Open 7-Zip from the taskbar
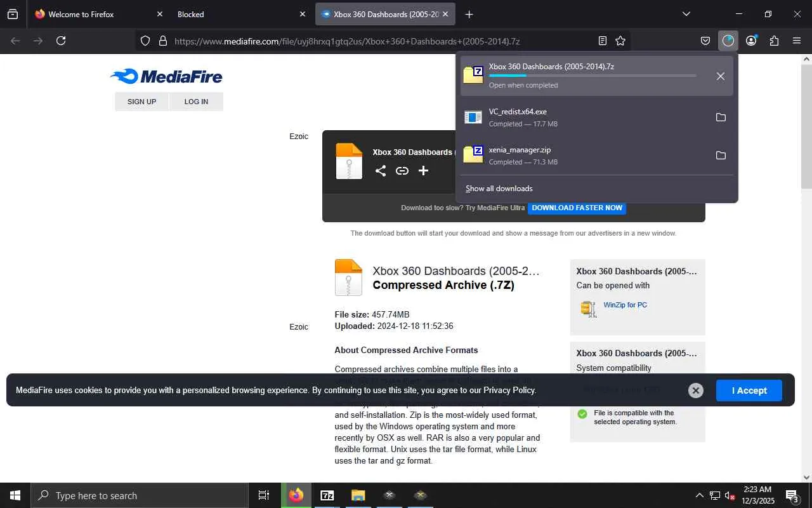 pos(327,495)
